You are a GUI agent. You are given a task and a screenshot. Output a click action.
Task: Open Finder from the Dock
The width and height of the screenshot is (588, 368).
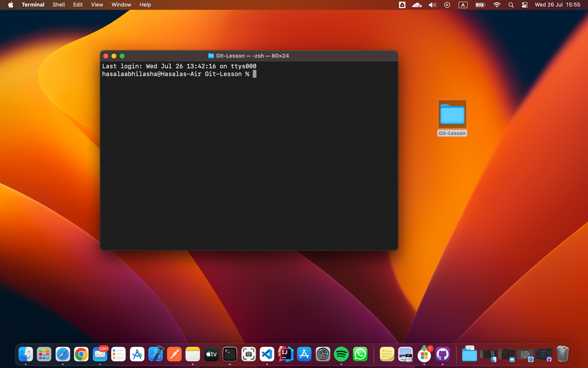[x=26, y=354]
